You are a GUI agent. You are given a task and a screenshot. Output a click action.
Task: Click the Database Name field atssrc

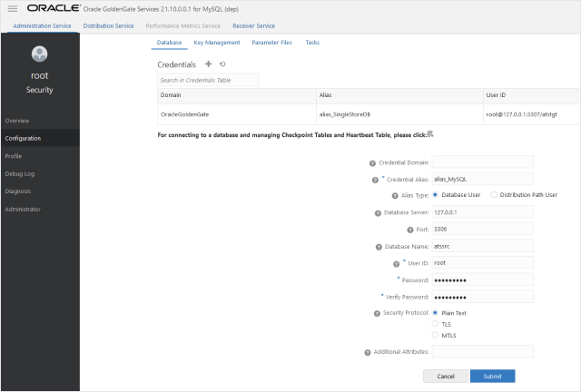pos(482,246)
